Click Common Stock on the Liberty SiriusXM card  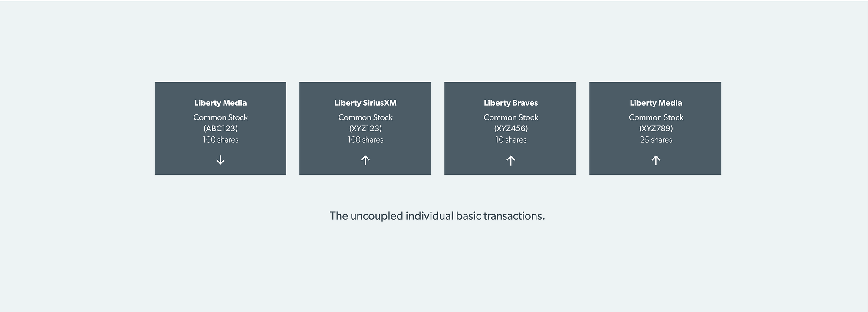tap(365, 117)
